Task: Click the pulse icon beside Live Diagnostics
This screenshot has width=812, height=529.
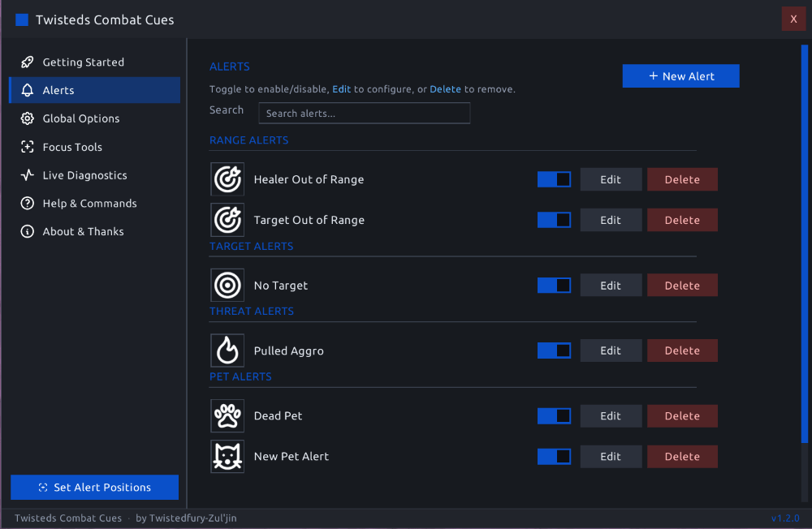Action: (x=28, y=175)
